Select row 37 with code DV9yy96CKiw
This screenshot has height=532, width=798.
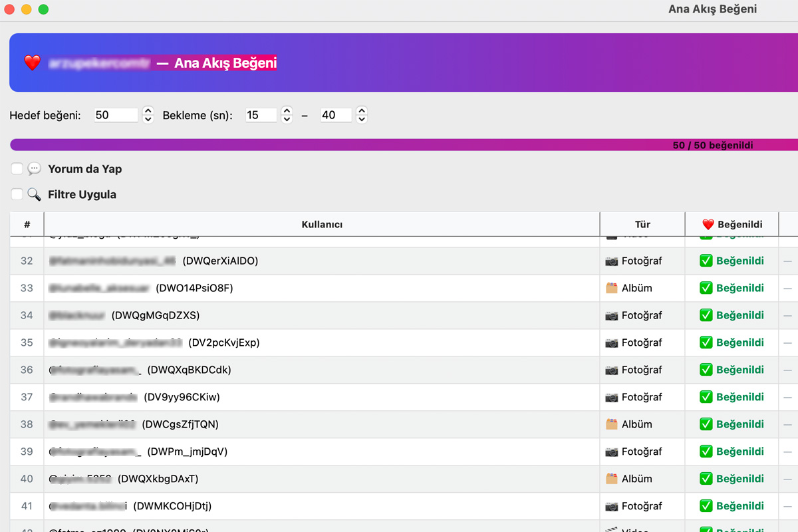[x=322, y=397]
